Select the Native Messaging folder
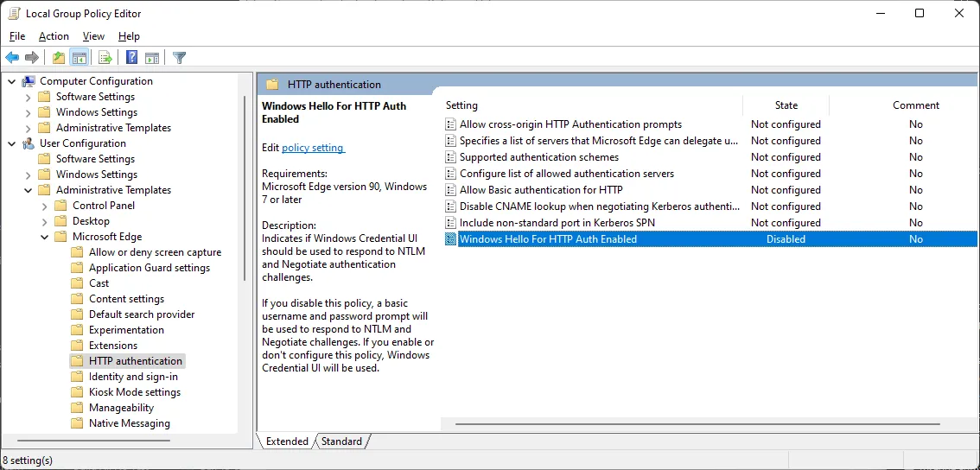The width and height of the screenshot is (980, 470). [130, 423]
